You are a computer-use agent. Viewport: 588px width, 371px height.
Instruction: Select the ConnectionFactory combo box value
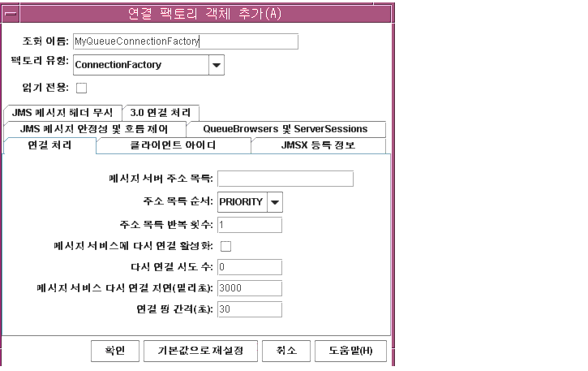pyautogui.click(x=141, y=65)
